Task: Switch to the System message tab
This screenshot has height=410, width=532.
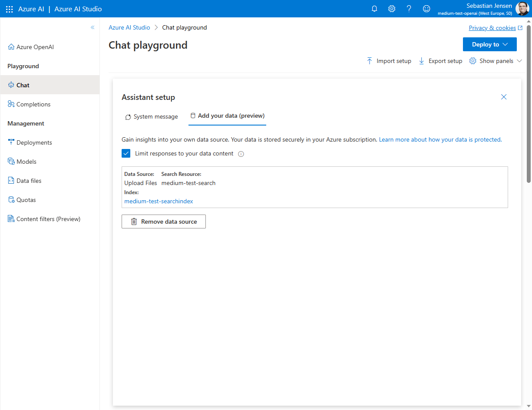Action: [x=152, y=116]
